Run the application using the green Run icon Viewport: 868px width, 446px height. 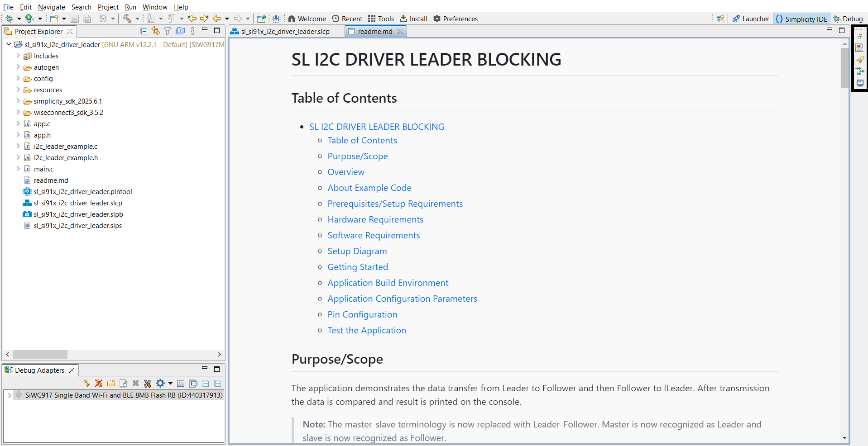point(28,19)
